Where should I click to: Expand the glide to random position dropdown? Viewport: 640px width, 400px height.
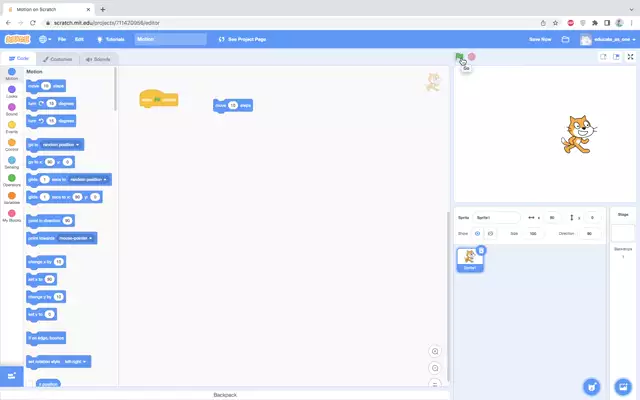coord(88,180)
